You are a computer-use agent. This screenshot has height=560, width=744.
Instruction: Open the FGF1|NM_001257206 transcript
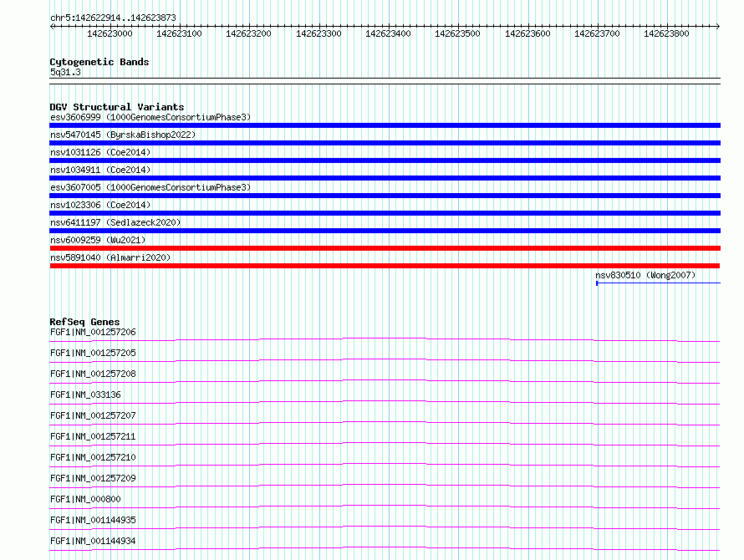93,332
